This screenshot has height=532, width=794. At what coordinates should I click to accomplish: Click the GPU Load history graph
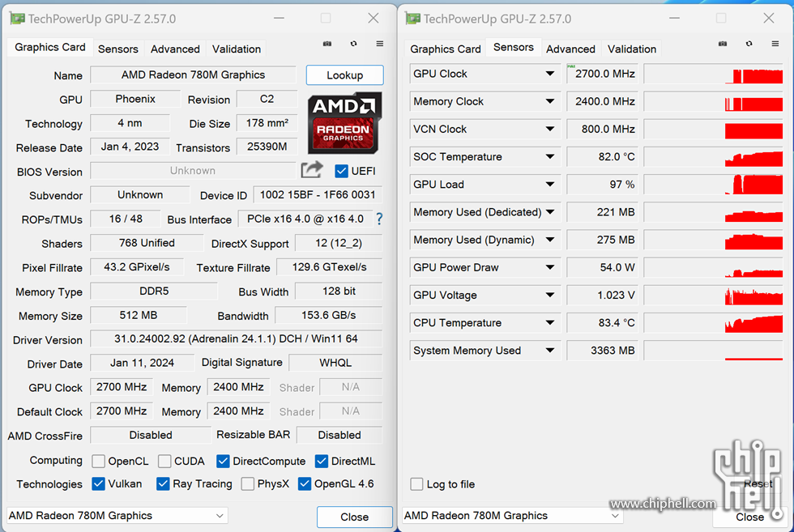coord(714,185)
